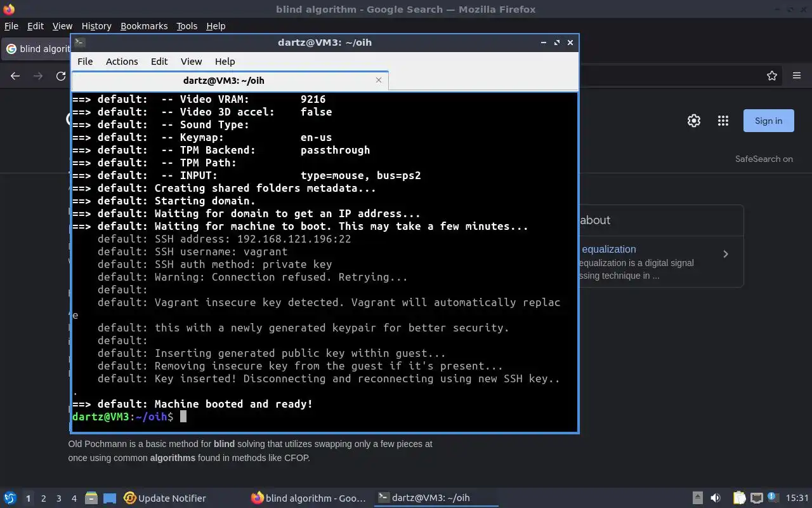Switch to workspace 1
Screen dimensions: 812x508
click(28, 498)
